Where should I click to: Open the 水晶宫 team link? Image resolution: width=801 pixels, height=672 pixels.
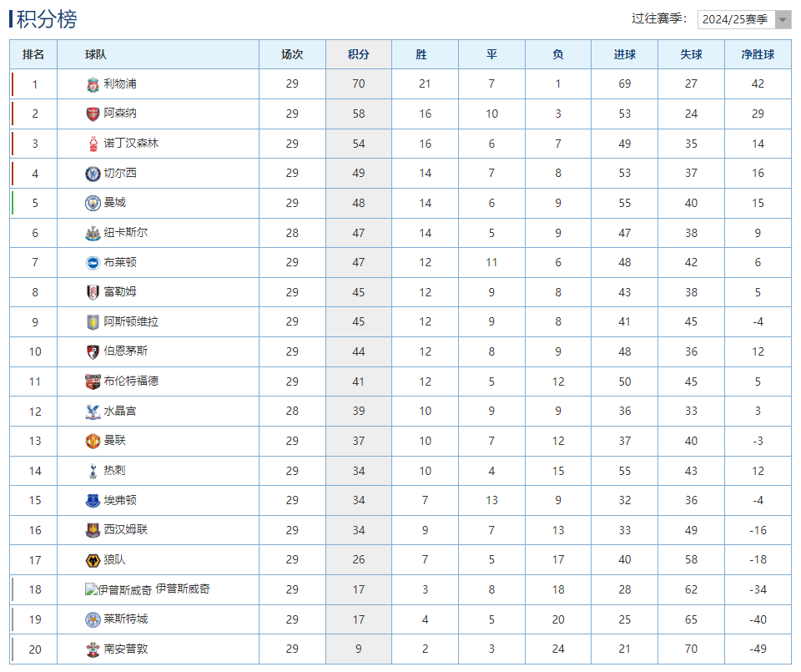tap(120, 411)
